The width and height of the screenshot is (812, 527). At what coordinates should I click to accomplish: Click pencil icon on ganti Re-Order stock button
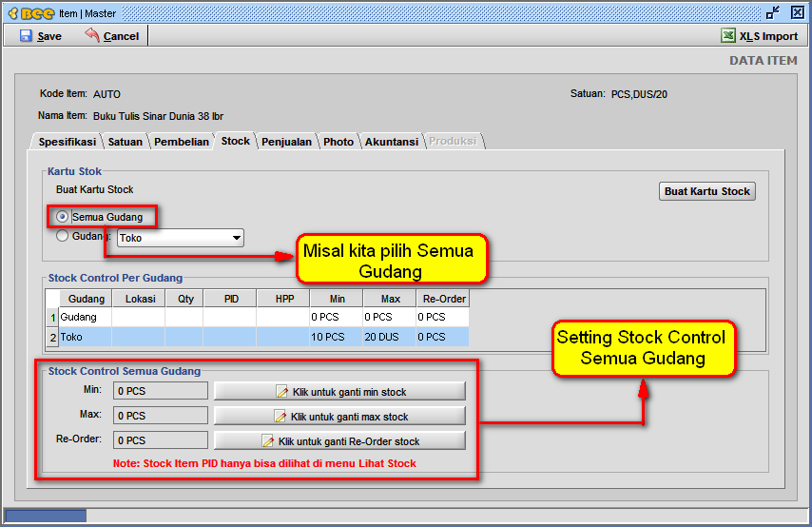click(268, 441)
